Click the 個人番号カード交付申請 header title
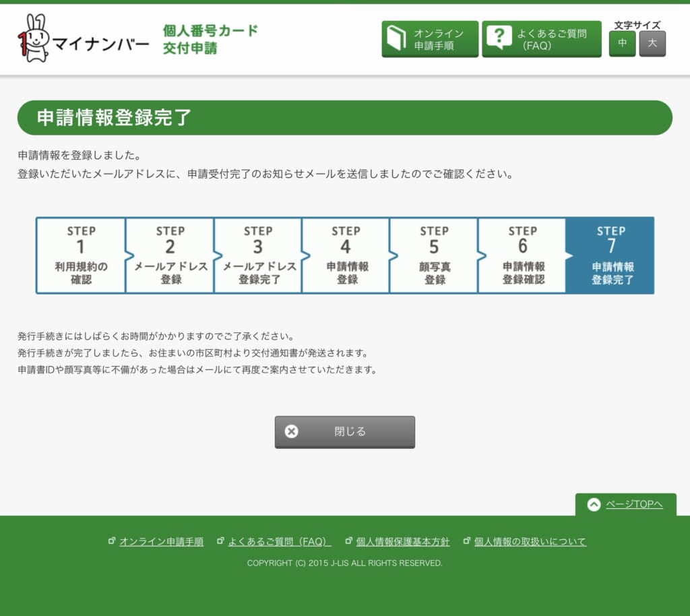The image size is (690, 616). point(210,39)
